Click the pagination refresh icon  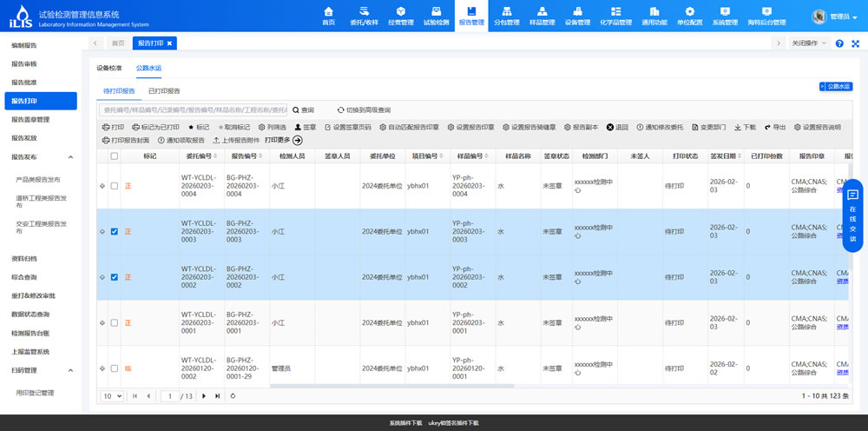tap(233, 396)
